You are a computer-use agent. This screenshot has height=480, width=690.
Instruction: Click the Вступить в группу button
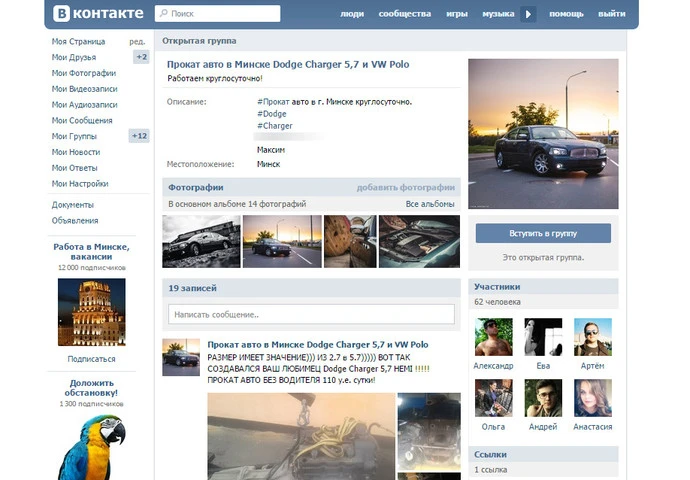pos(543,233)
